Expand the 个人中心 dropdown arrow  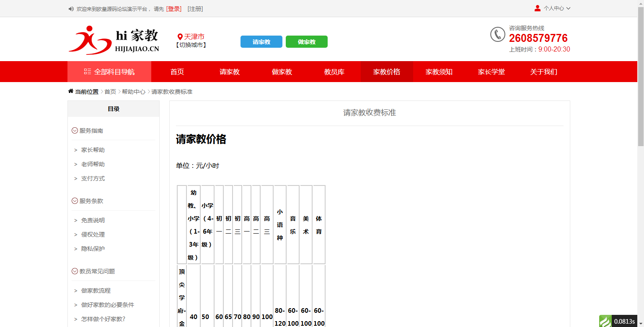coord(568,8)
